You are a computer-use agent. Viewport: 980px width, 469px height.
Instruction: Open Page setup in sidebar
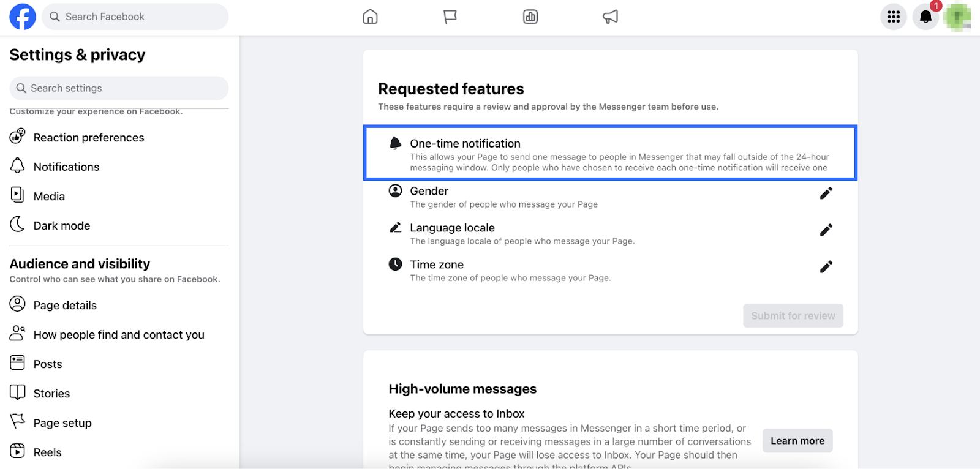tap(62, 422)
